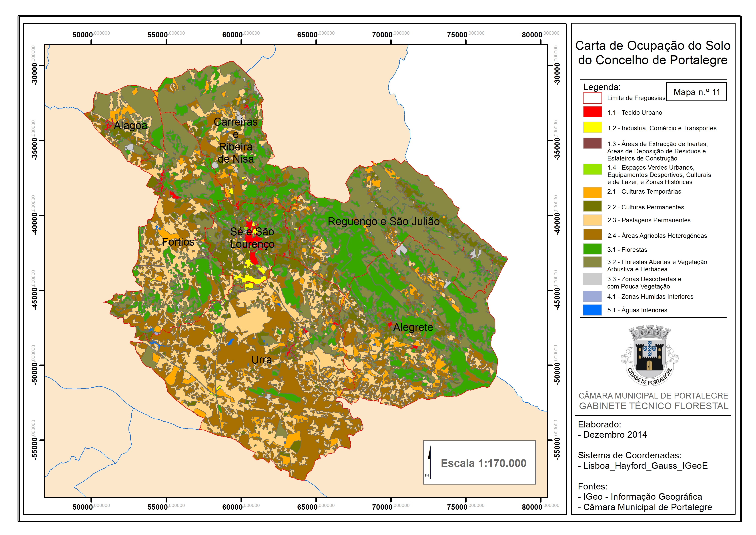Image resolution: width=756 pixels, height=535 pixels.
Task: Click the "- Dezembro 2014" date text
Action: [x=612, y=435]
